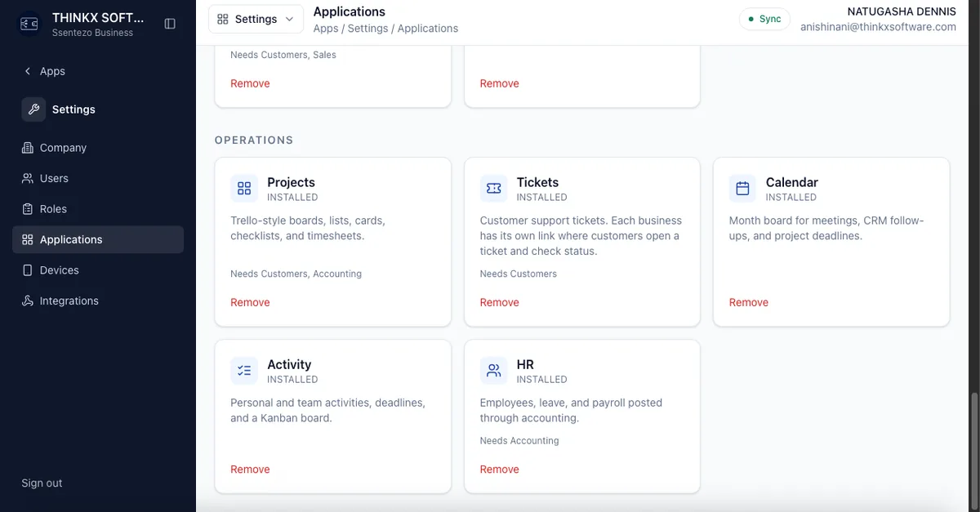The height and width of the screenshot is (512, 980).
Task: Sign out of the account
Action: click(x=42, y=483)
